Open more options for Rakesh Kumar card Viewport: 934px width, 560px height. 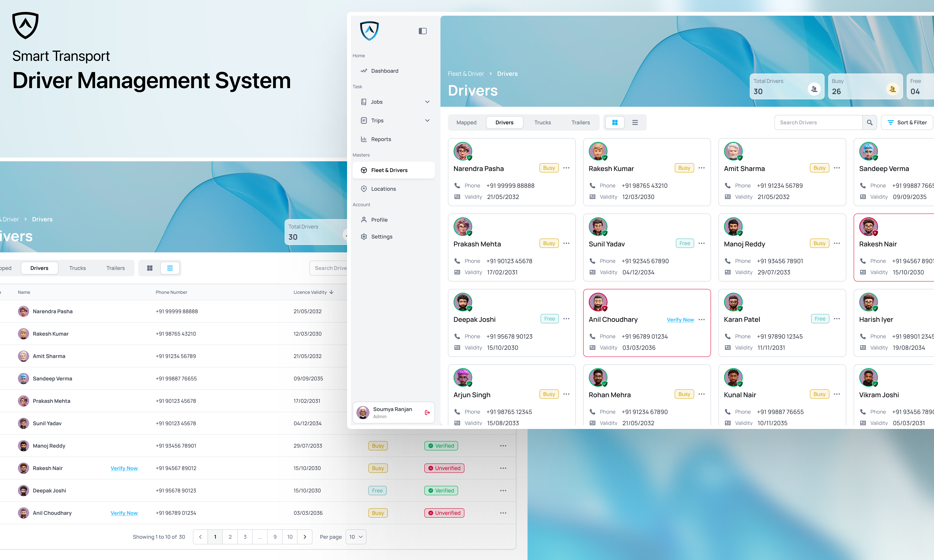701,168
